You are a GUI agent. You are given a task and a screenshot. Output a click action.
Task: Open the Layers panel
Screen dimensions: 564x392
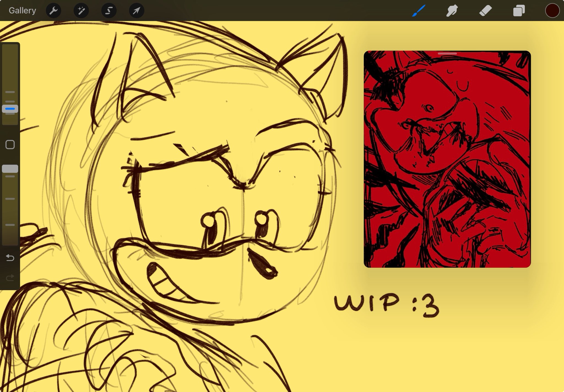tap(519, 11)
